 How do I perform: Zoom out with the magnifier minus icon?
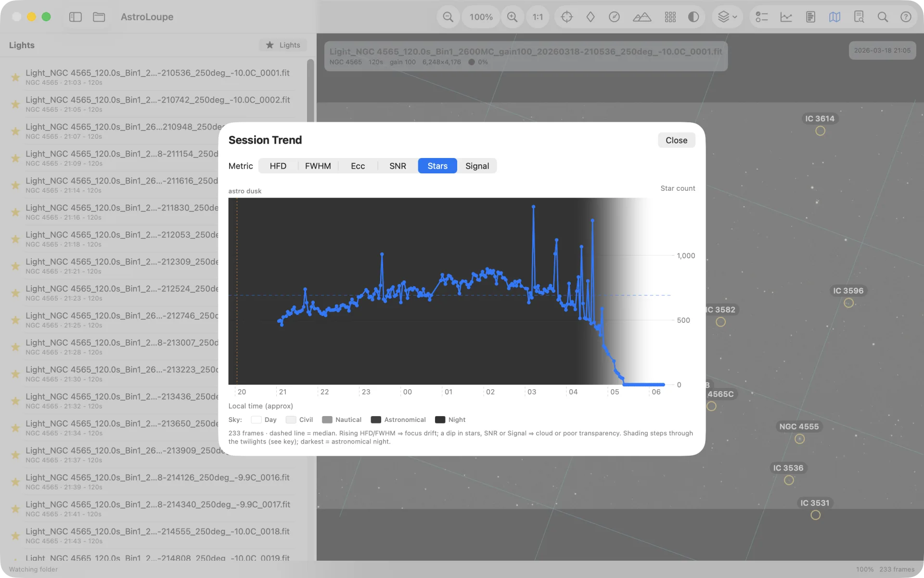click(448, 17)
